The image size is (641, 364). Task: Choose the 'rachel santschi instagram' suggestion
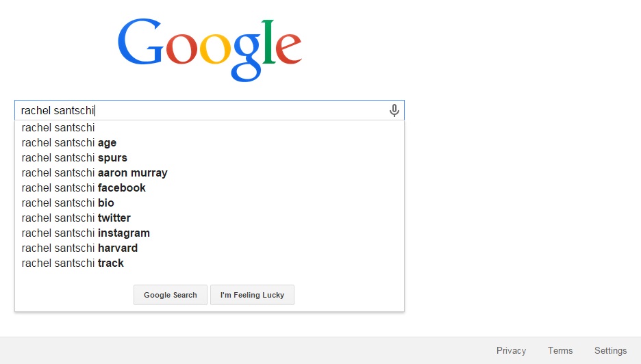[x=210, y=233]
